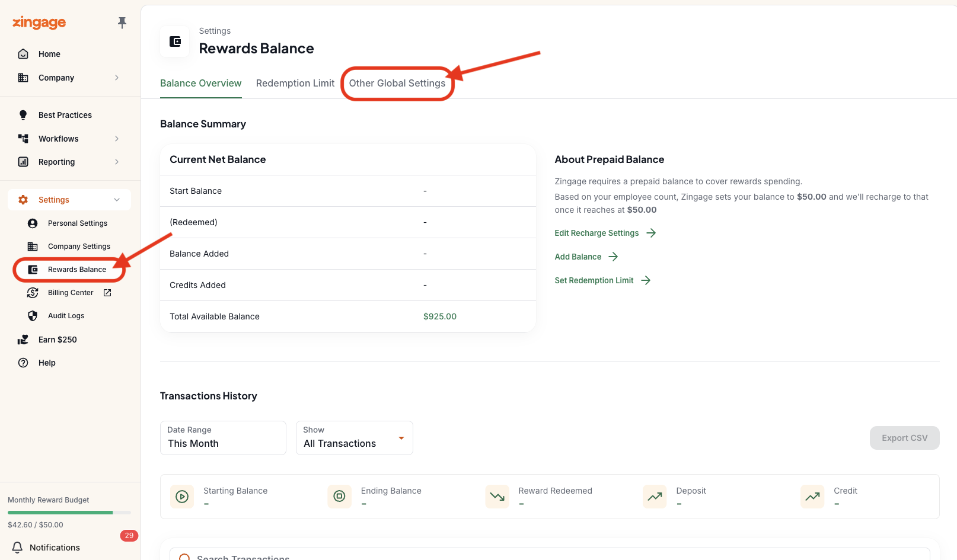Open Best Practices in the sidebar
Viewport: 957px width, 560px height.
pos(65,115)
